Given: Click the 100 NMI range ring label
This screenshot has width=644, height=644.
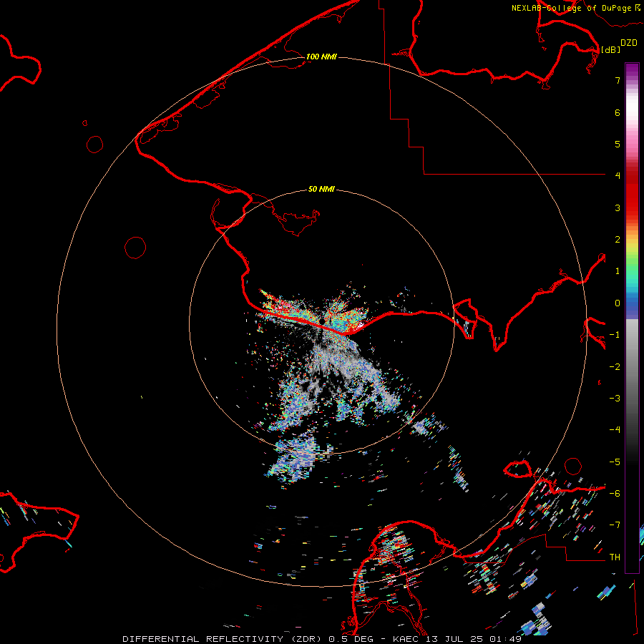Looking at the screenshot, I should coord(321,57).
